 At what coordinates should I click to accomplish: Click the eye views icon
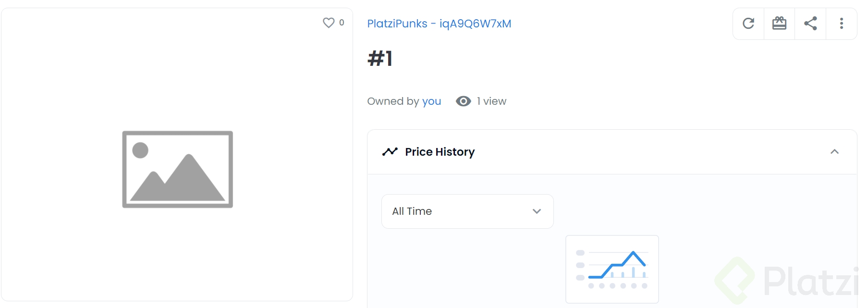click(464, 101)
